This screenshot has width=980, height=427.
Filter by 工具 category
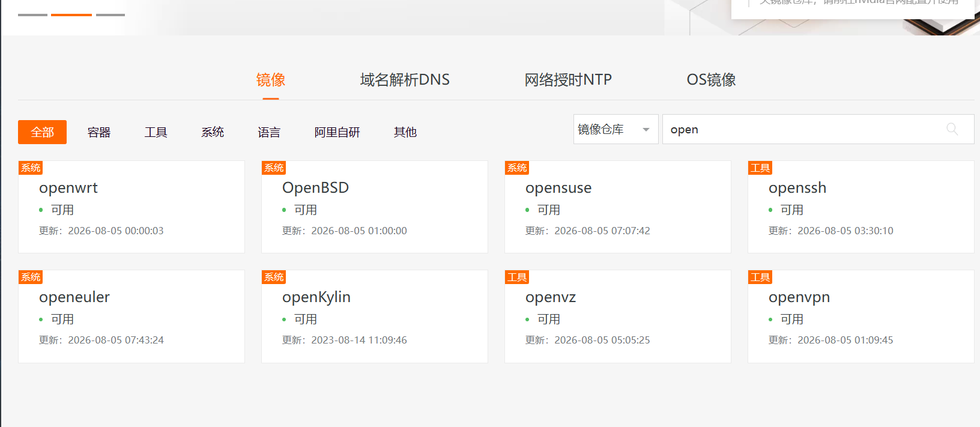[156, 132]
